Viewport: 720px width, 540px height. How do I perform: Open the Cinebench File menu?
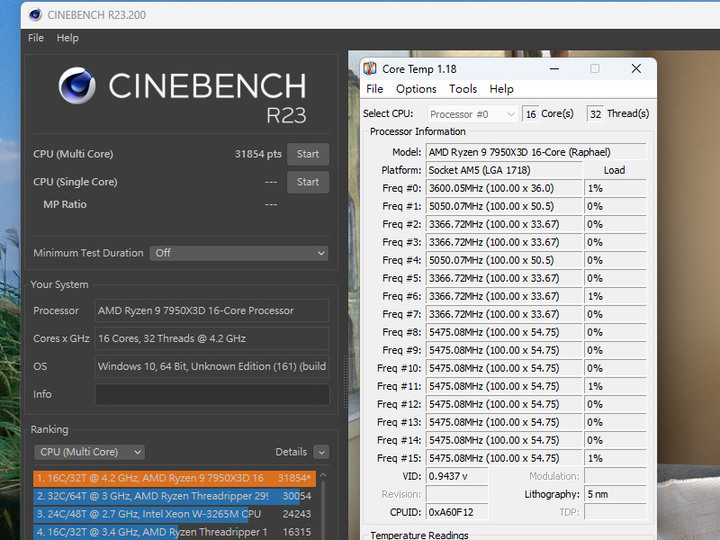click(x=36, y=38)
